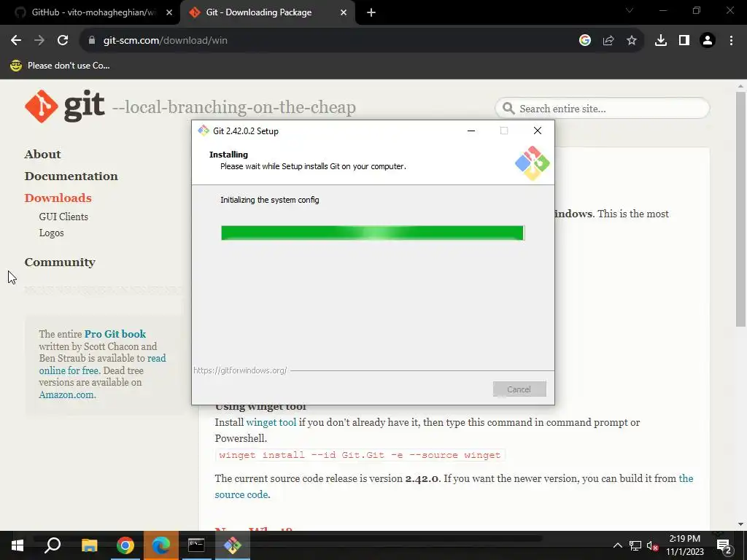
Task: Click the green installation progress bar
Action: pos(373,233)
